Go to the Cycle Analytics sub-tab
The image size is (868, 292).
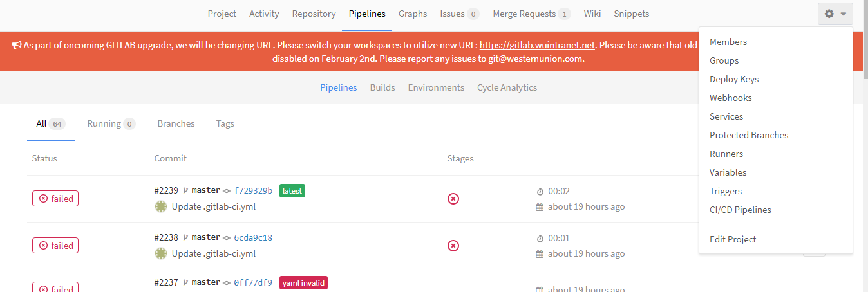tap(507, 87)
